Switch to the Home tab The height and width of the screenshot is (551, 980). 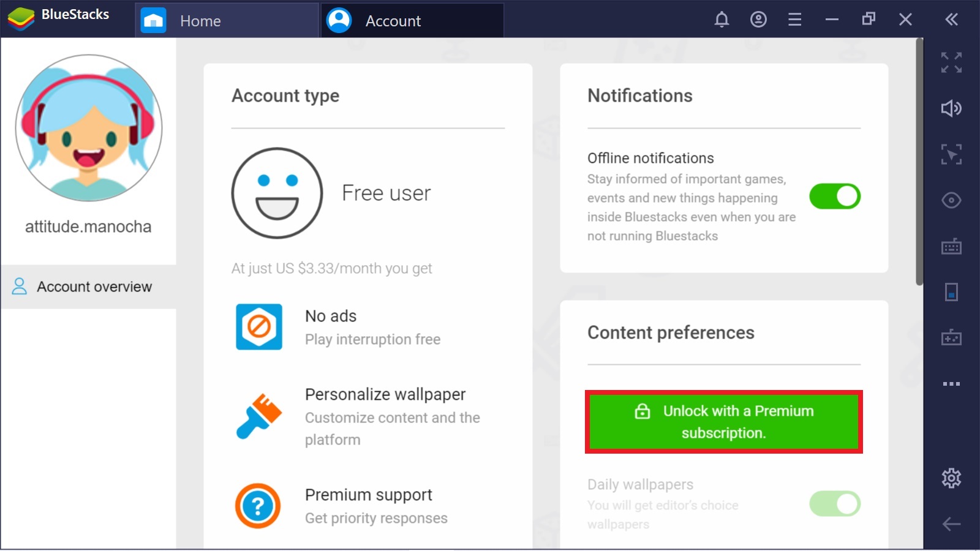pos(227,21)
